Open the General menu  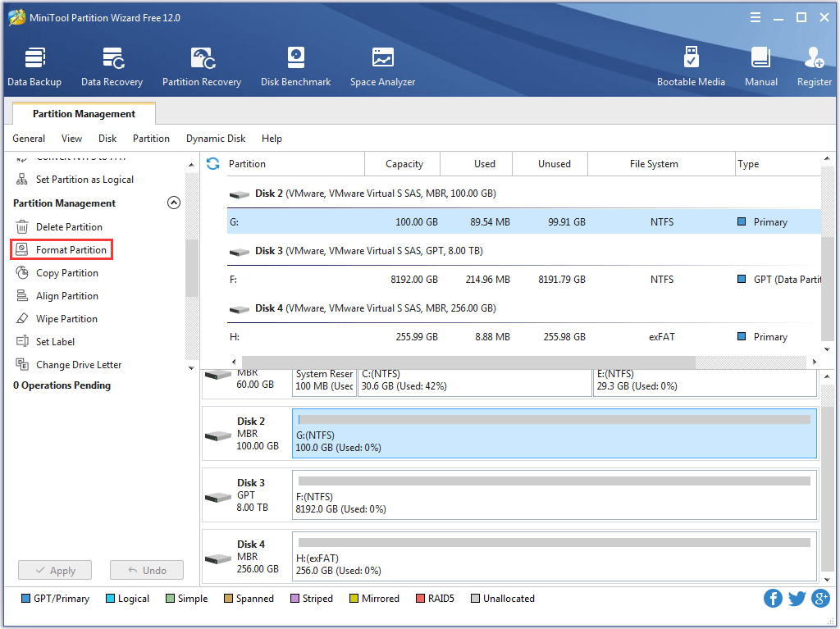click(29, 139)
